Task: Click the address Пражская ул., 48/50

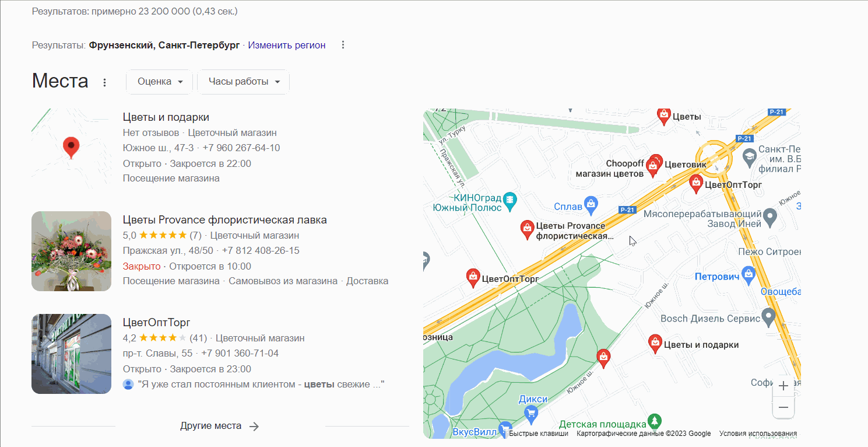Action: click(x=168, y=250)
